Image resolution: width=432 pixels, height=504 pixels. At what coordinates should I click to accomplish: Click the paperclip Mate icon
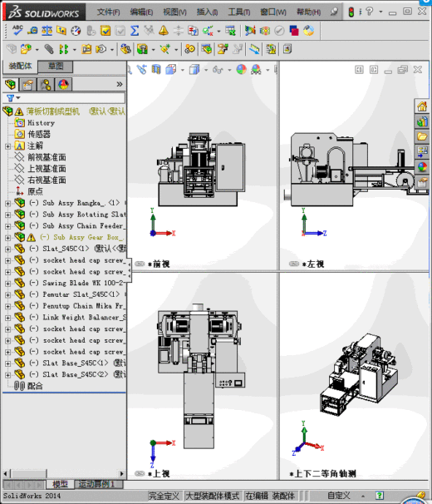(x=49, y=49)
